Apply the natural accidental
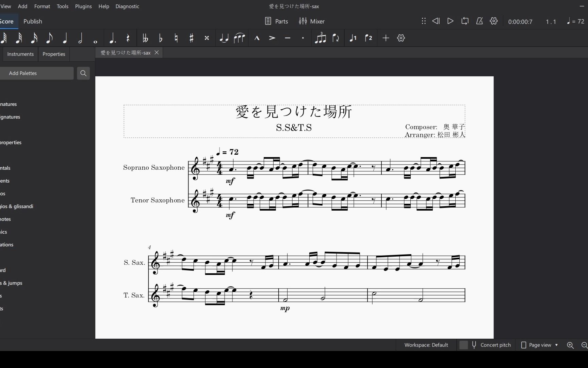This screenshot has width=588, height=368. tap(176, 38)
